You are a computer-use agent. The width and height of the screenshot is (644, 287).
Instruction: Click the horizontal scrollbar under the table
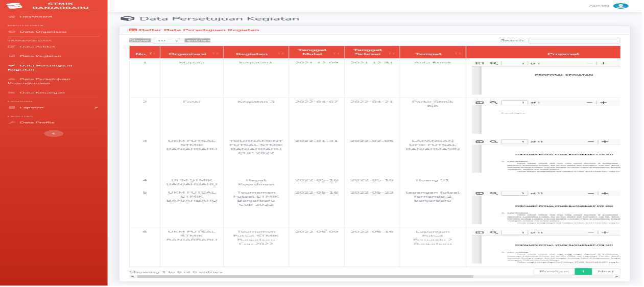point(301,277)
